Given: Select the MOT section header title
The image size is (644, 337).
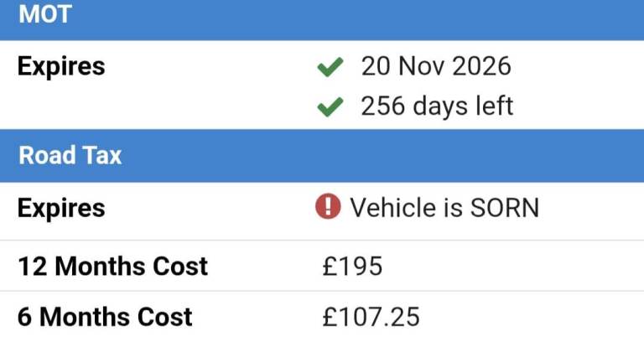Looking at the screenshot, I should coord(44,14).
